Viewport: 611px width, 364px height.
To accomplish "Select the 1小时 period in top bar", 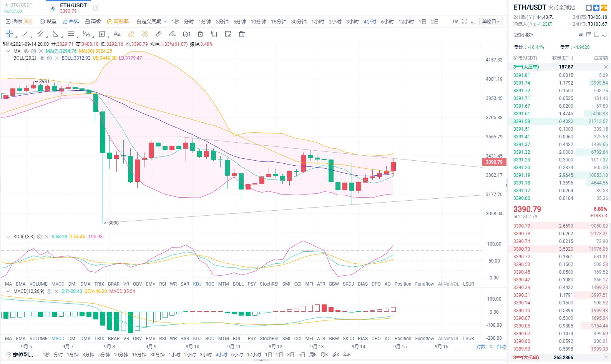I will pos(318,22).
